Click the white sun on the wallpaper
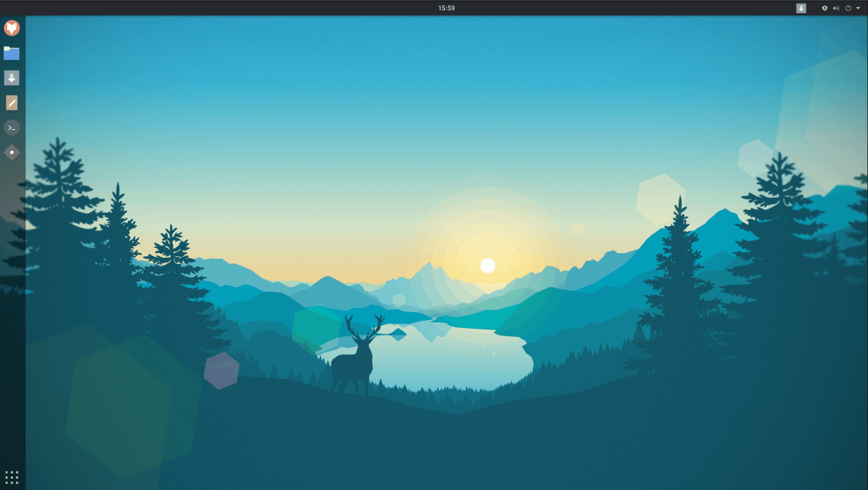The image size is (868, 490). click(x=488, y=266)
